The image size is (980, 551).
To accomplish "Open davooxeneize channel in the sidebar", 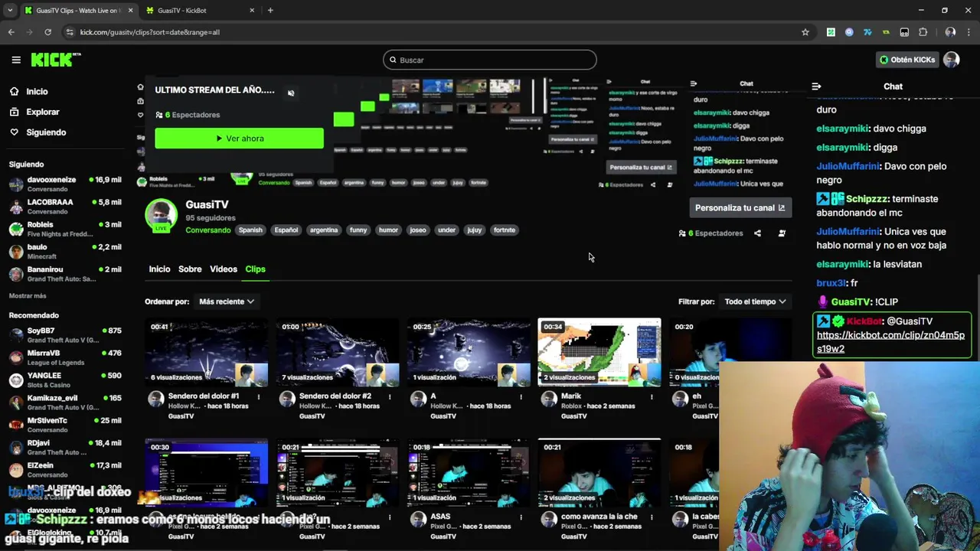I will click(65, 184).
